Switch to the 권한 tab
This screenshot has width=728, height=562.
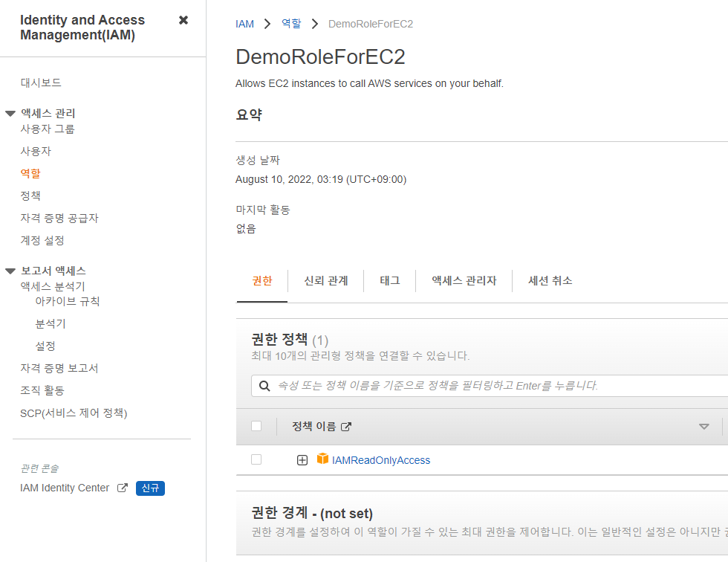[261, 280]
